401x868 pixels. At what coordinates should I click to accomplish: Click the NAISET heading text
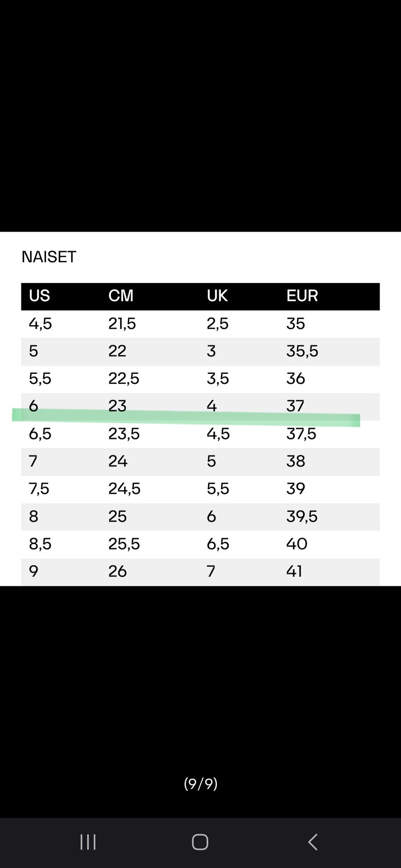49,257
